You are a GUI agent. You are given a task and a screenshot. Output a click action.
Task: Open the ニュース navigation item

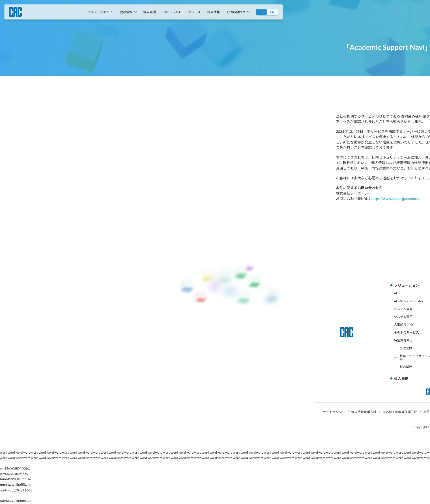tap(194, 12)
